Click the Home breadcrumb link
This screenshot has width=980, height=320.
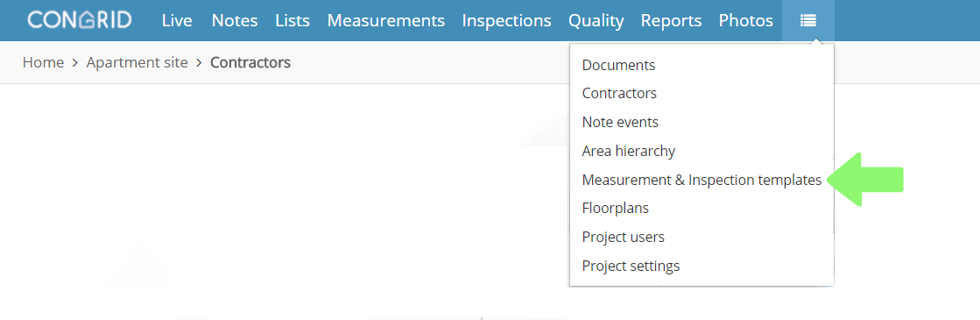point(43,62)
